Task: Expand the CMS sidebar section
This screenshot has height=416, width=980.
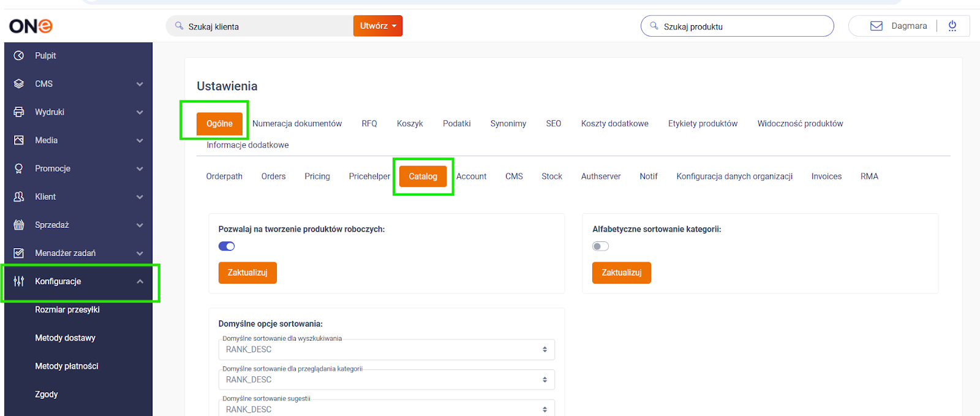Action: [140, 84]
